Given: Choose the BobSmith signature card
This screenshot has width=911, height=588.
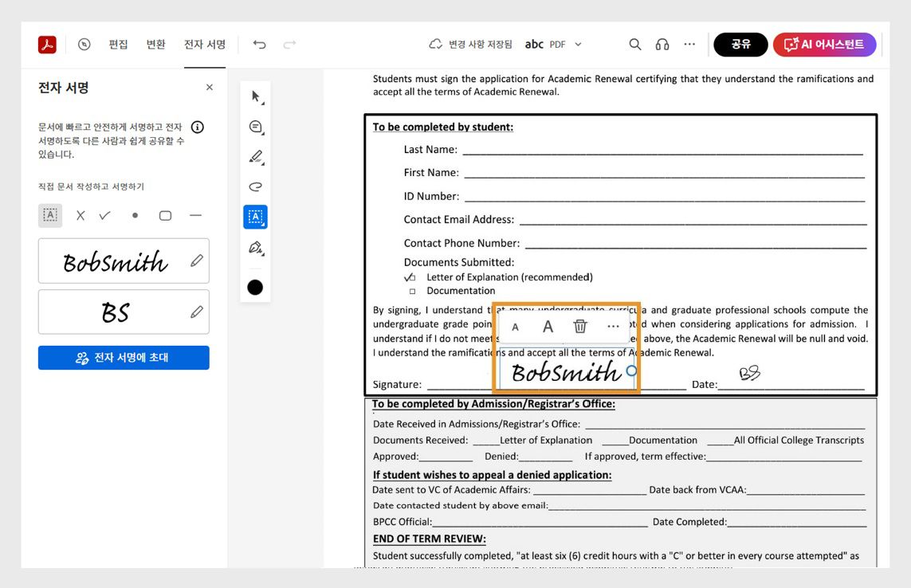Looking at the screenshot, I should 124,261.
